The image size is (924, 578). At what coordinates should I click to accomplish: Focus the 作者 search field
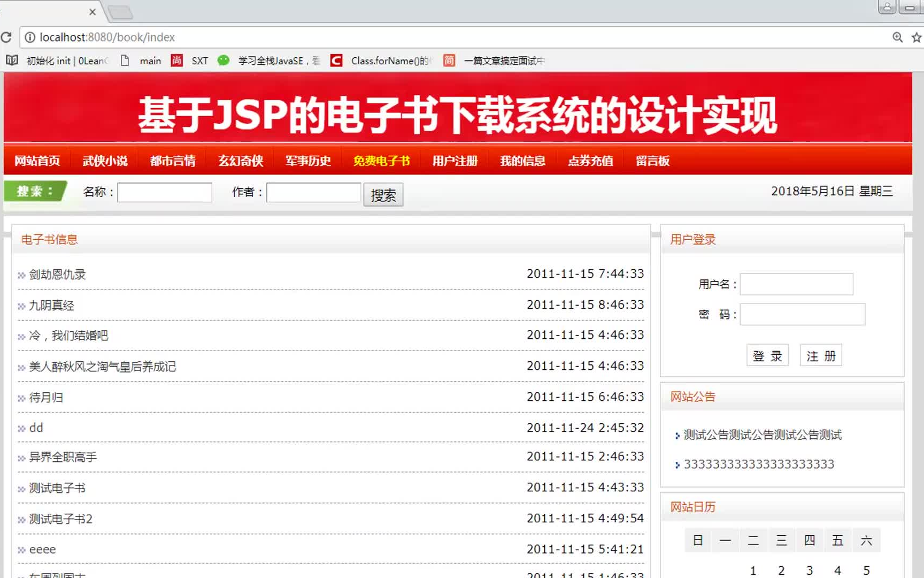(314, 193)
